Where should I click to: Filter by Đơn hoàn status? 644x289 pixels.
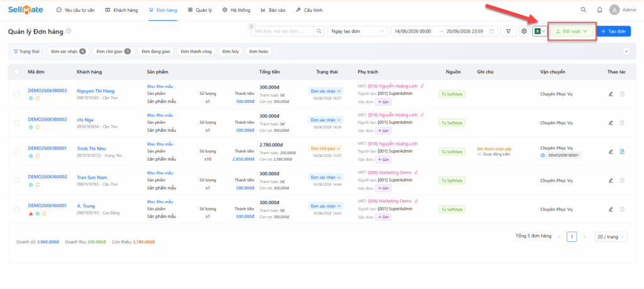pyautogui.click(x=258, y=52)
